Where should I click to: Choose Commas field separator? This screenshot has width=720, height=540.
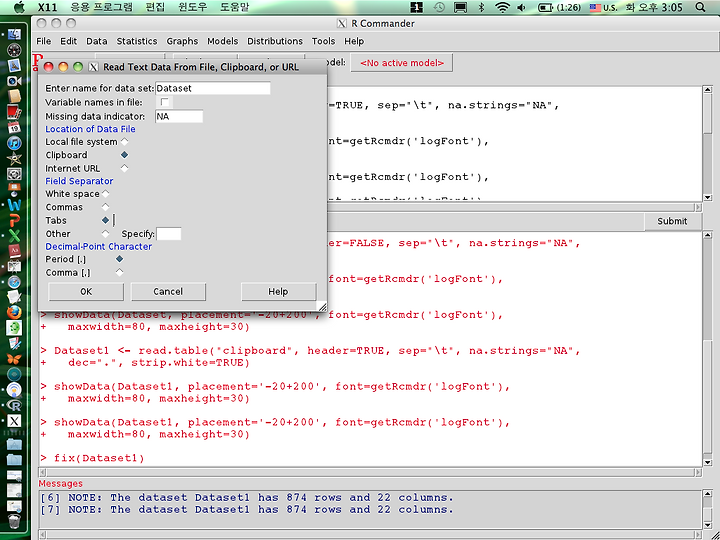click(x=106, y=207)
